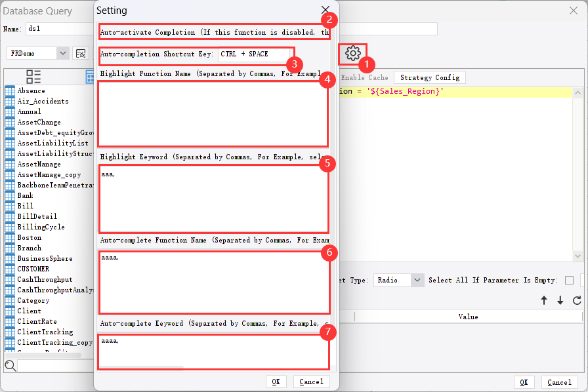Viewport: 588px width, 392px height.
Task: Switch to grid view using the blue table icon
Action: coord(89,77)
